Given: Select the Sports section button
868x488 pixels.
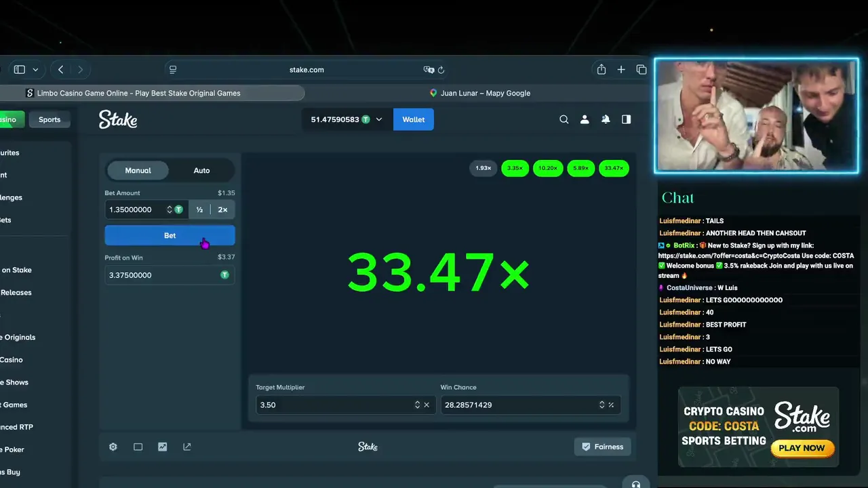Looking at the screenshot, I should 50,119.
